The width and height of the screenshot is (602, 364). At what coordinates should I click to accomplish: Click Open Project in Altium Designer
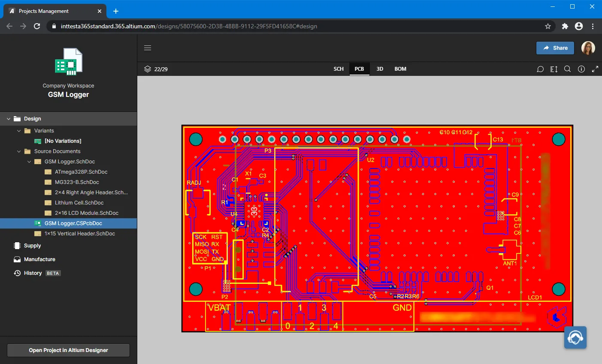click(x=68, y=350)
